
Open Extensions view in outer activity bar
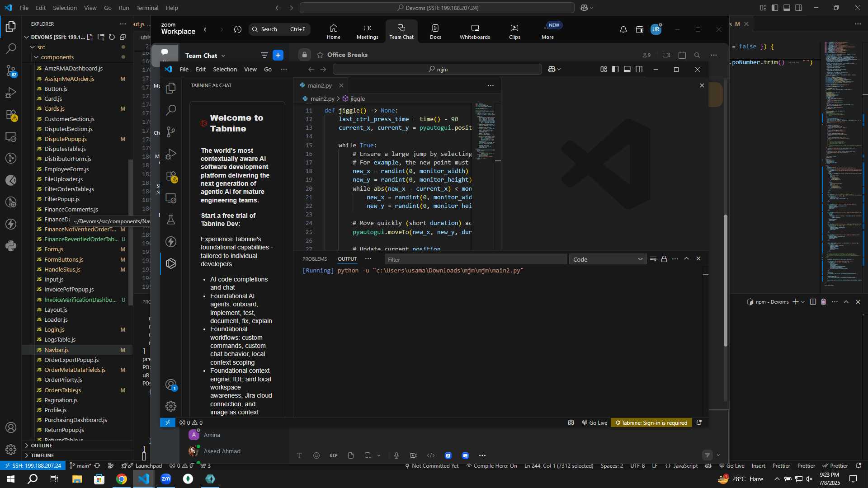tap(11, 115)
